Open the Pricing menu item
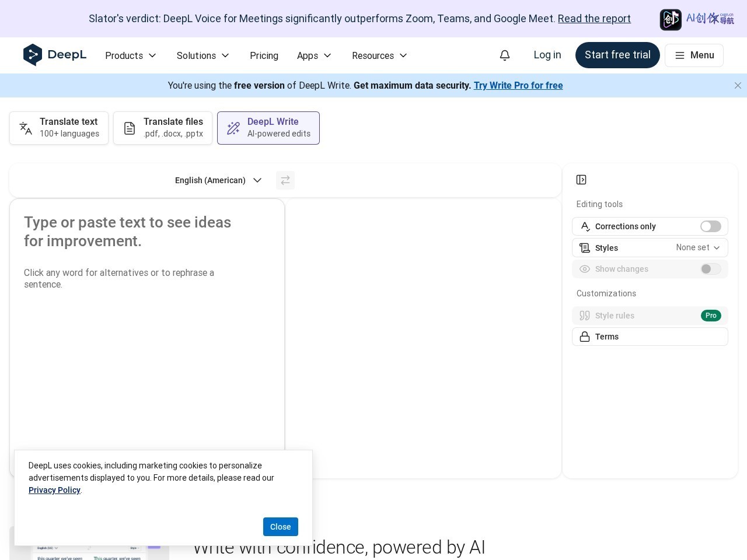The height and width of the screenshot is (560, 747). [x=264, y=55]
